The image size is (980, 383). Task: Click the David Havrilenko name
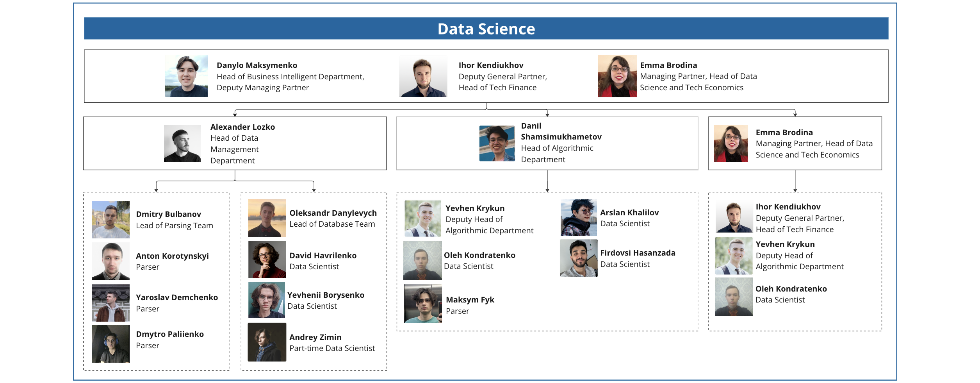pyautogui.click(x=323, y=256)
